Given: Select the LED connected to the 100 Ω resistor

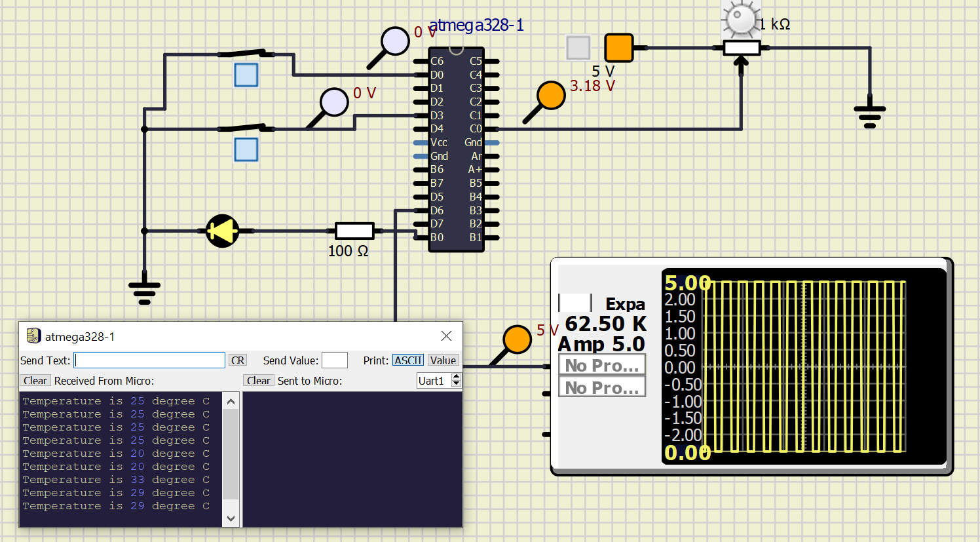Looking at the screenshot, I should pyautogui.click(x=223, y=231).
